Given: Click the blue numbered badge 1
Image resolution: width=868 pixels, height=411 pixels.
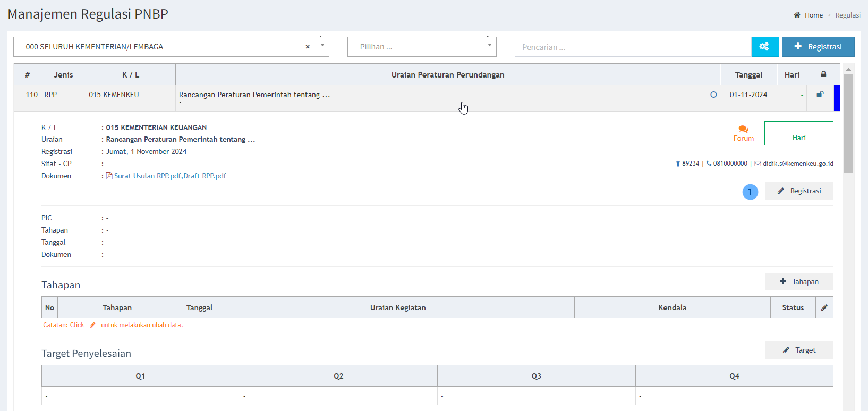Looking at the screenshot, I should pos(750,192).
